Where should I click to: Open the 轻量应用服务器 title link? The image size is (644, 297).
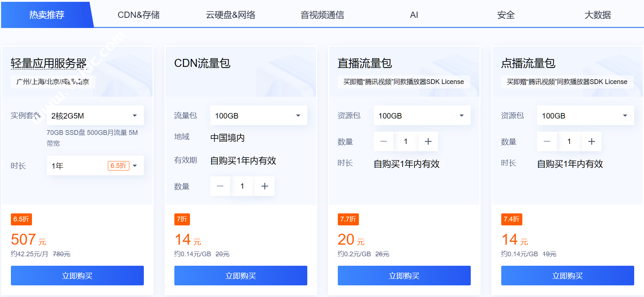(49, 63)
